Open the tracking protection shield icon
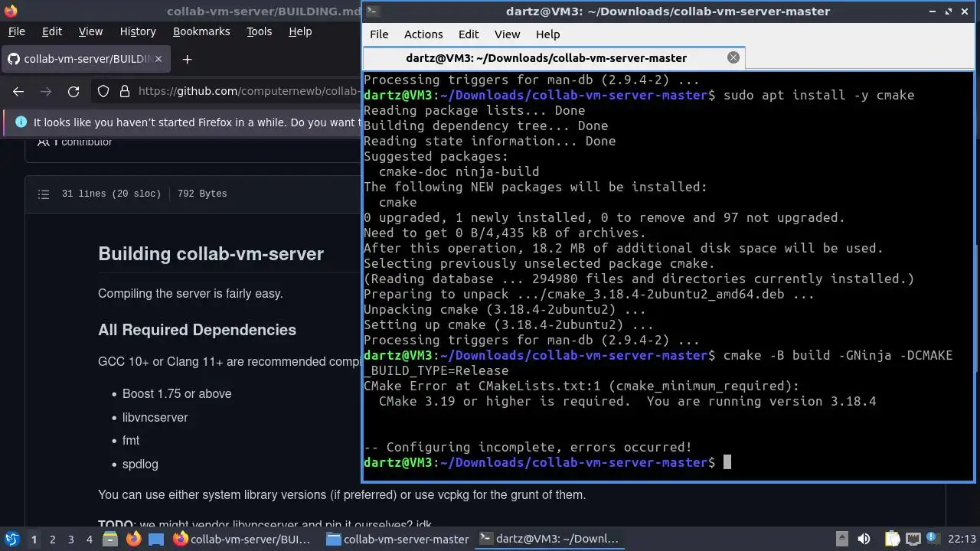This screenshot has height=551, width=980. 103,91
